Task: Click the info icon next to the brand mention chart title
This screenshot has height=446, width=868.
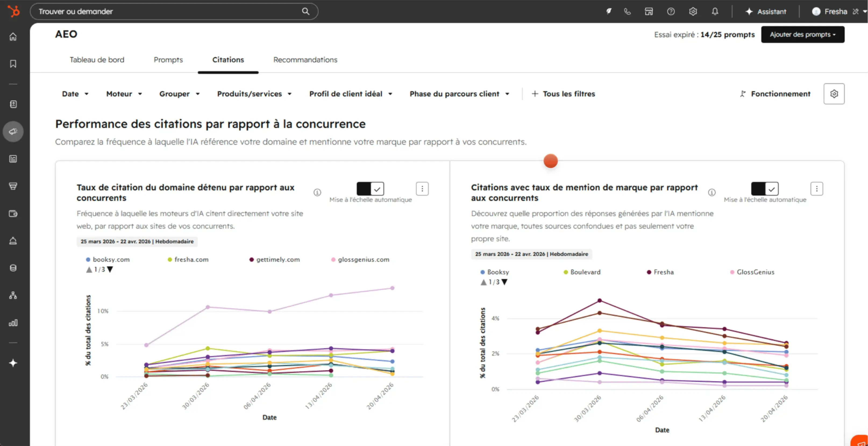Action: pos(712,192)
